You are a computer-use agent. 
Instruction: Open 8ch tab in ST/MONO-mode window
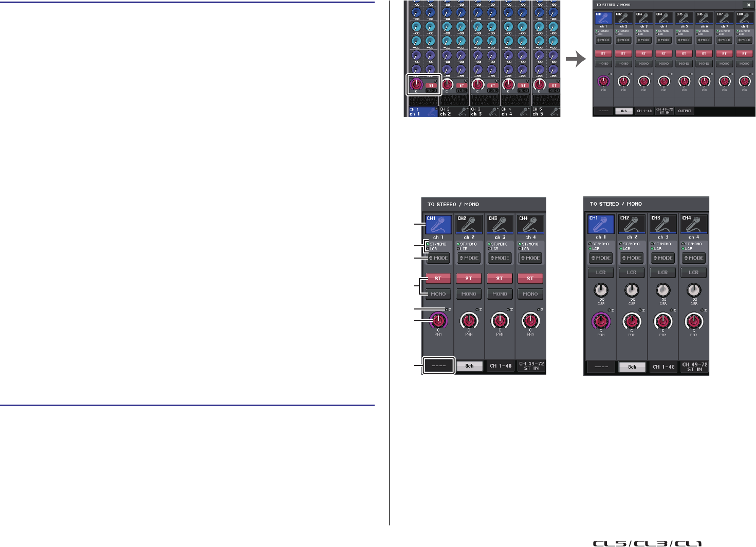point(469,366)
